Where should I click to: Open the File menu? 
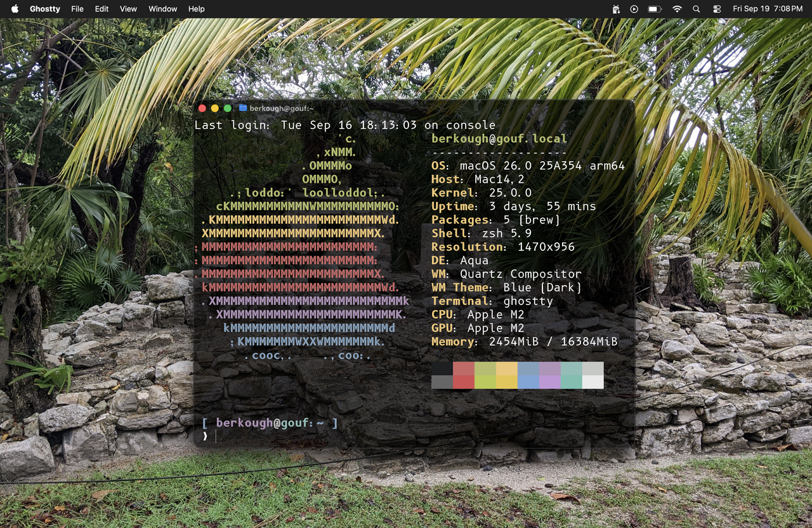(77, 9)
